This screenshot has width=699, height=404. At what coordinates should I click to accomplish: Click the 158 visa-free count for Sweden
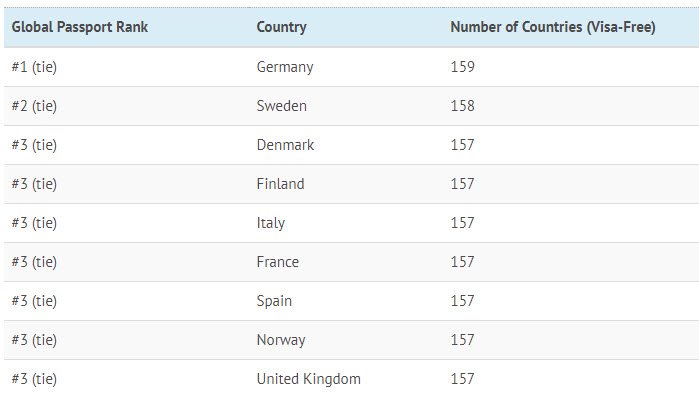coord(462,106)
